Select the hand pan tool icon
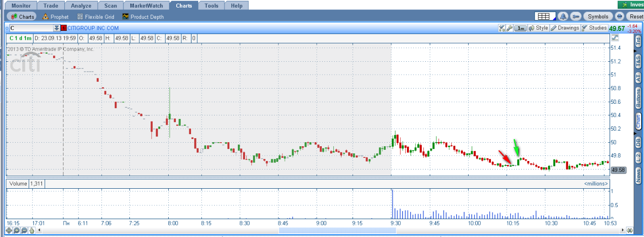 (x=32, y=230)
